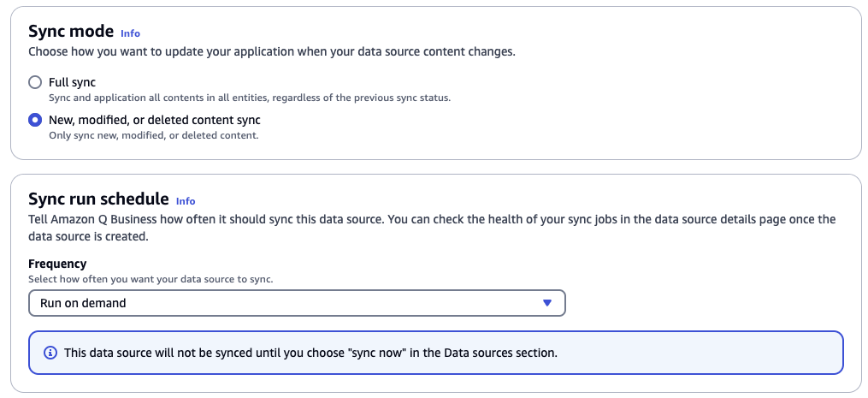Click the blue dropdown arrow in the Frequency field
Viewport: 868px width, 398px height.
tap(547, 303)
